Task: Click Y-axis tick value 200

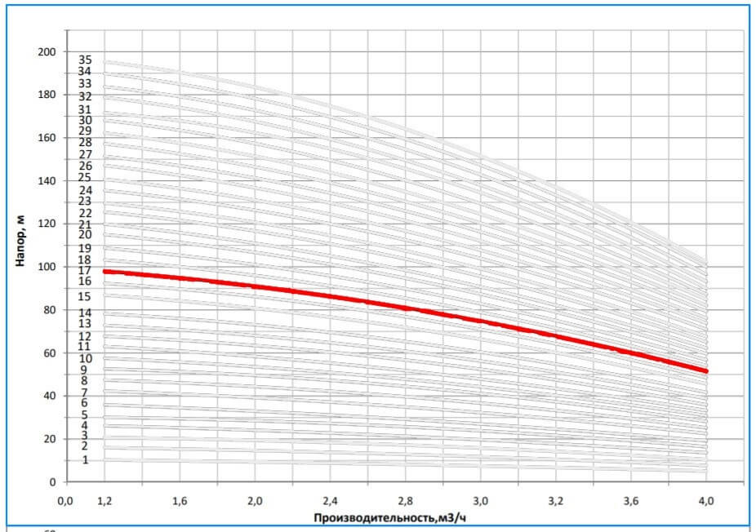Action: tap(47, 51)
